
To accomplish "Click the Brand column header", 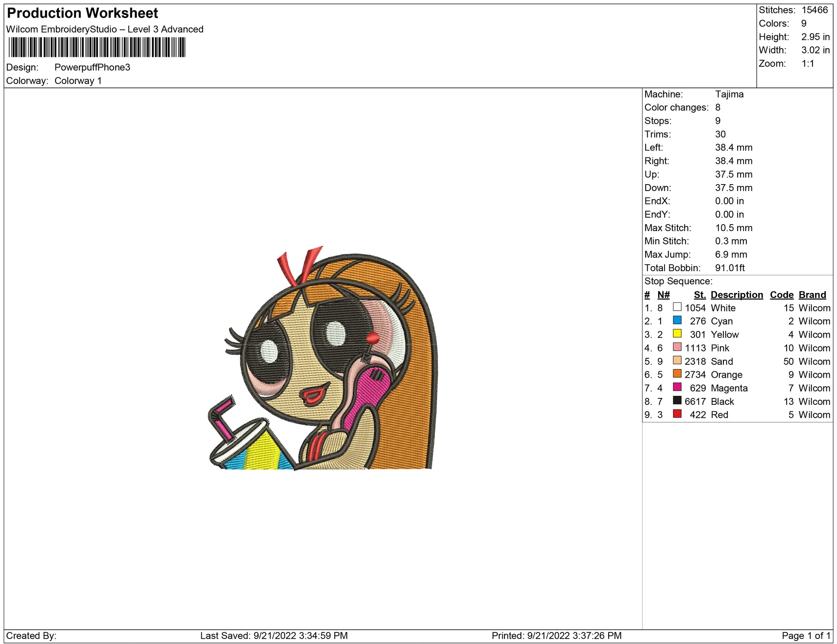I will pos(812,295).
